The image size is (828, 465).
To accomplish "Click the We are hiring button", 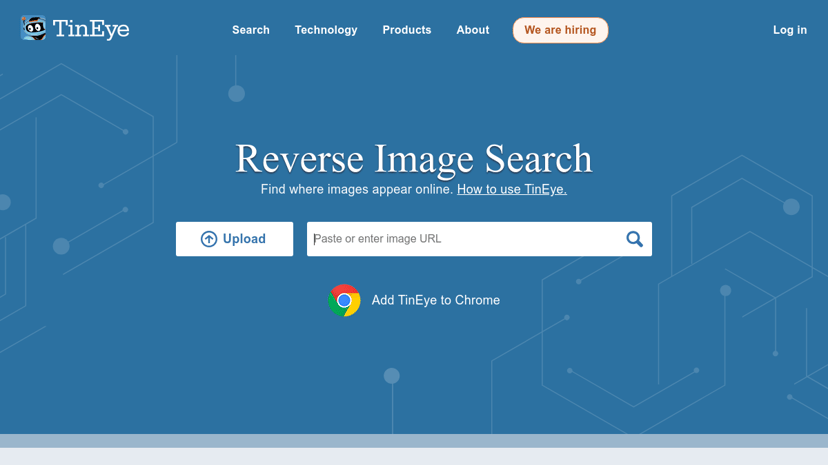I will click(x=560, y=30).
